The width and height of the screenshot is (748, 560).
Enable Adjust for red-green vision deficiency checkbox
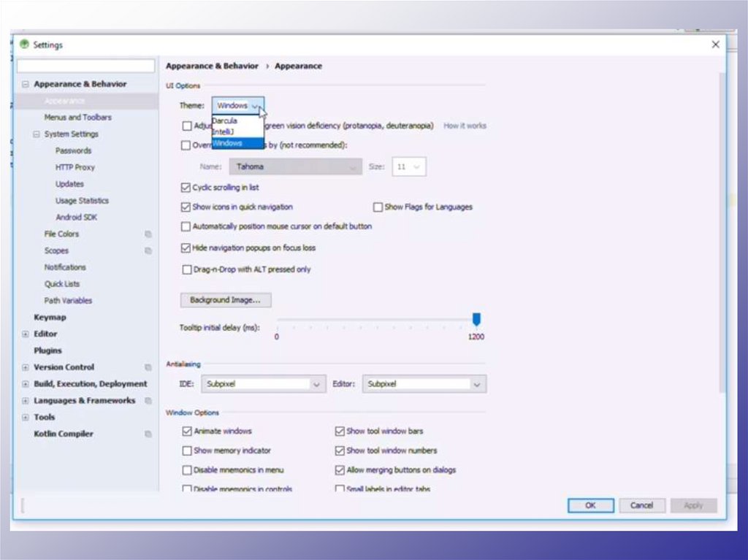pyautogui.click(x=187, y=126)
